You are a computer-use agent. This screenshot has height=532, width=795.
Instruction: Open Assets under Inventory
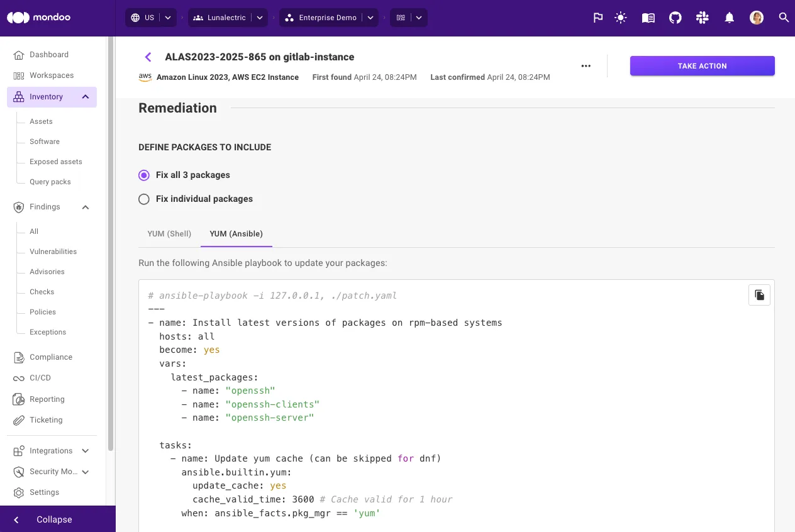tap(41, 121)
